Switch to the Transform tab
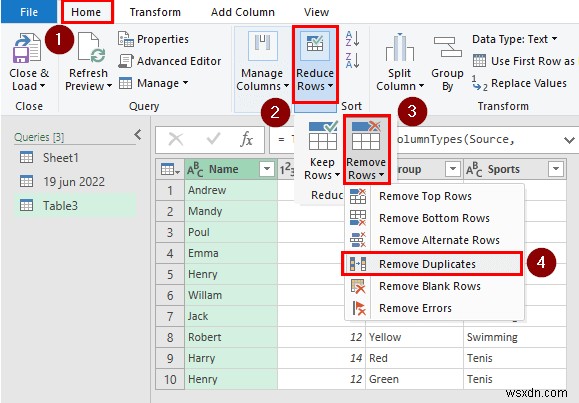This screenshot has height=403, width=579. (x=155, y=12)
